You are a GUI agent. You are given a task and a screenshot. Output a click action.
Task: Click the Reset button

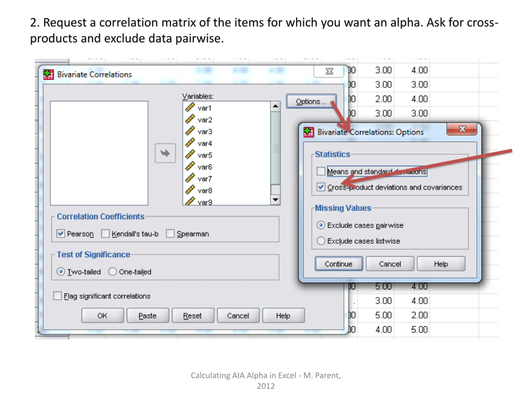pyautogui.click(x=193, y=315)
